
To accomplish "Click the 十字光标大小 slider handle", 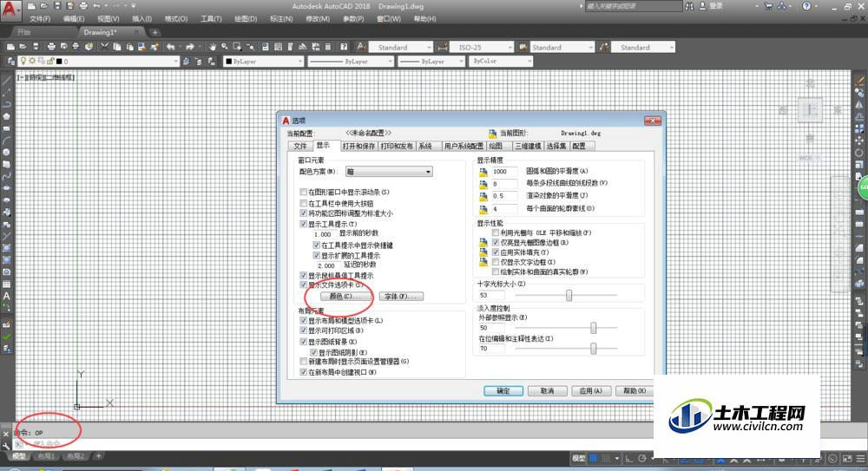I will point(569,296).
